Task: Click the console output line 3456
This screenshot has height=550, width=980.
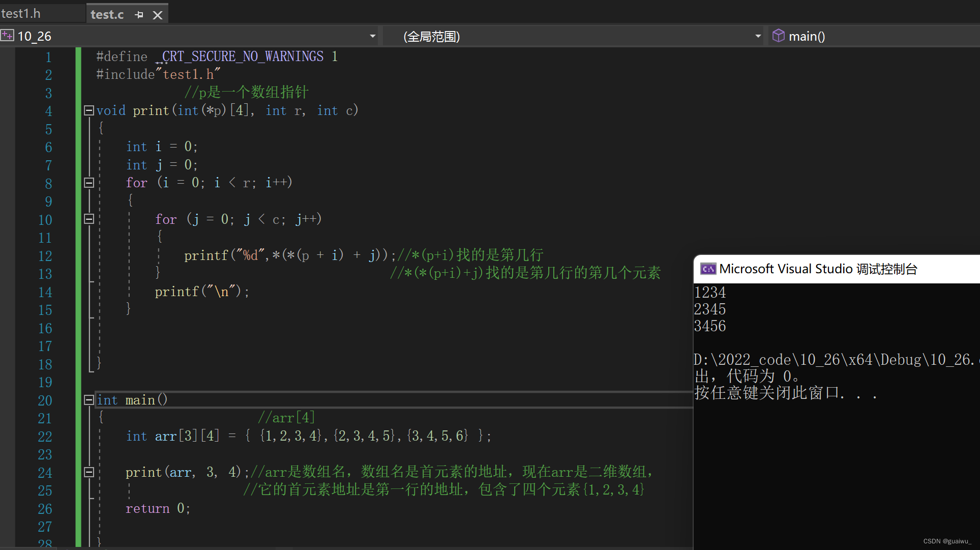Action: 710,326
